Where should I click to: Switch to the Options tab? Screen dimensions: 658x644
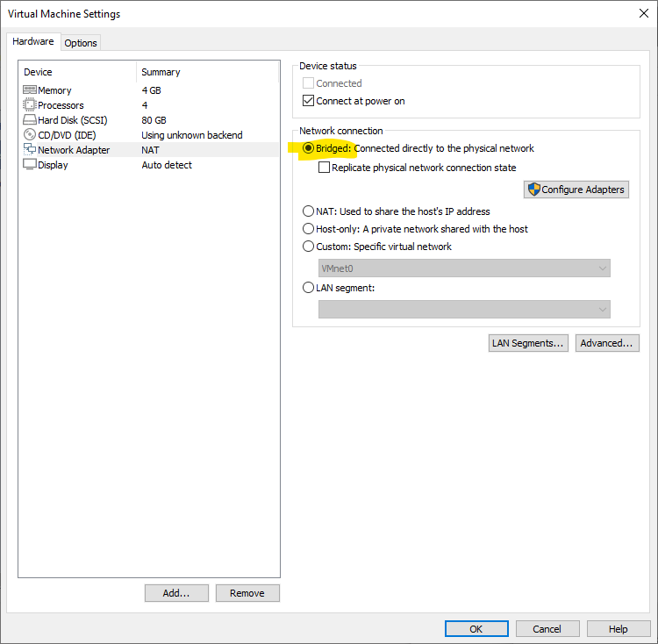[81, 43]
